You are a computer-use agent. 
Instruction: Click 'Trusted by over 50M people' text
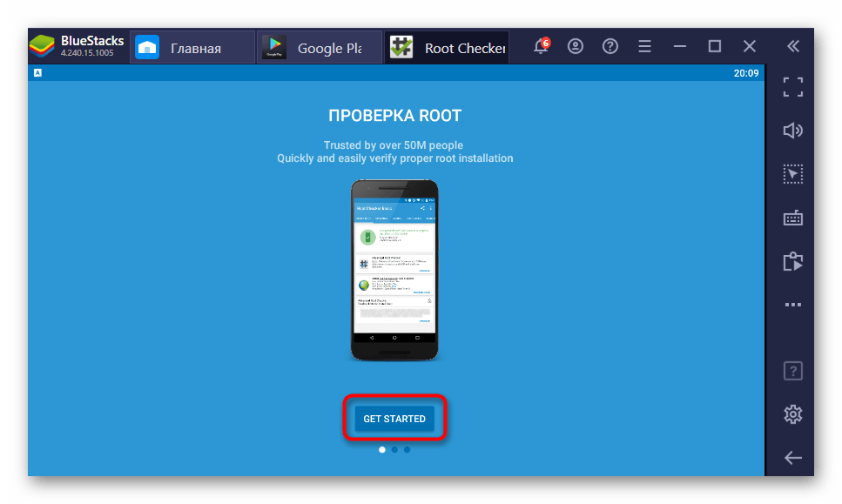pyautogui.click(x=393, y=144)
